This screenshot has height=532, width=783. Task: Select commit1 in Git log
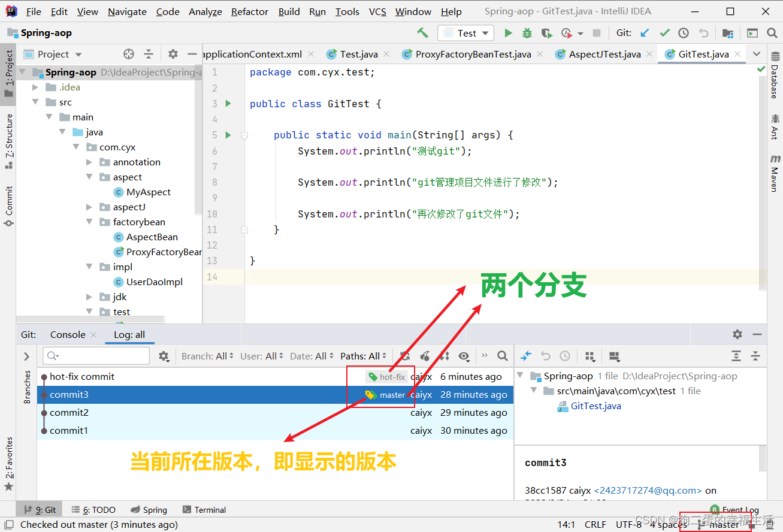[x=276, y=431]
